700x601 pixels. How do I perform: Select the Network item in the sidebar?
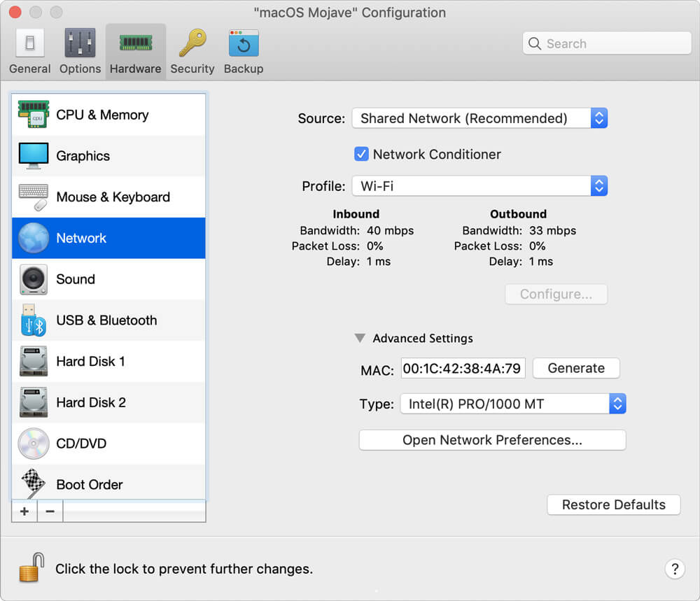point(80,238)
